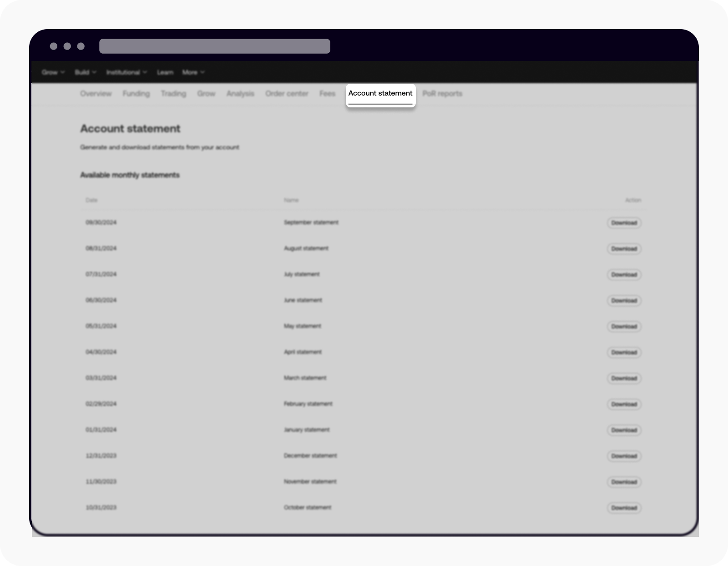The height and width of the screenshot is (566, 728).
Task: Open the PoR reports tab
Action: 442,94
